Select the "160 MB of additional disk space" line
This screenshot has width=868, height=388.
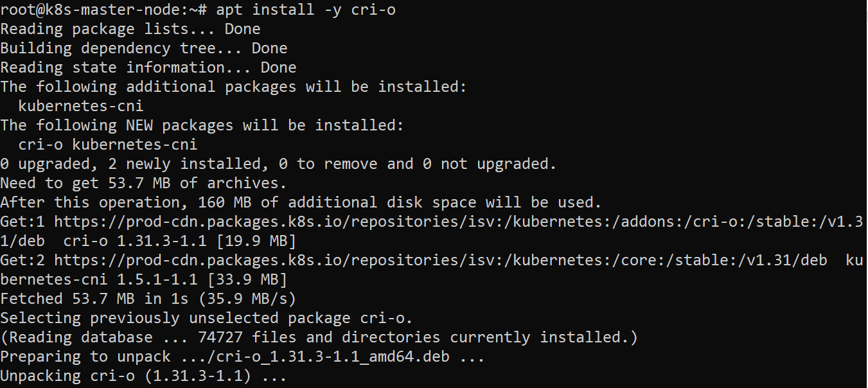click(x=301, y=202)
